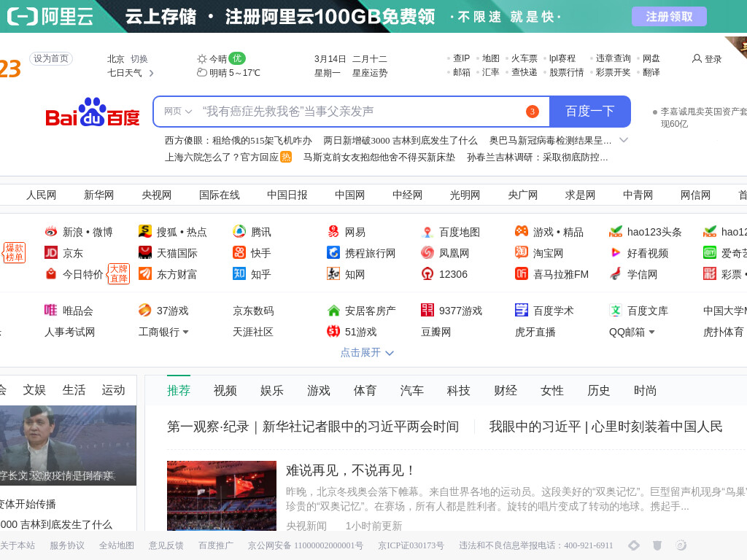Click the 注册领取 banner button
This screenshot has width=747, height=560.
point(669,17)
